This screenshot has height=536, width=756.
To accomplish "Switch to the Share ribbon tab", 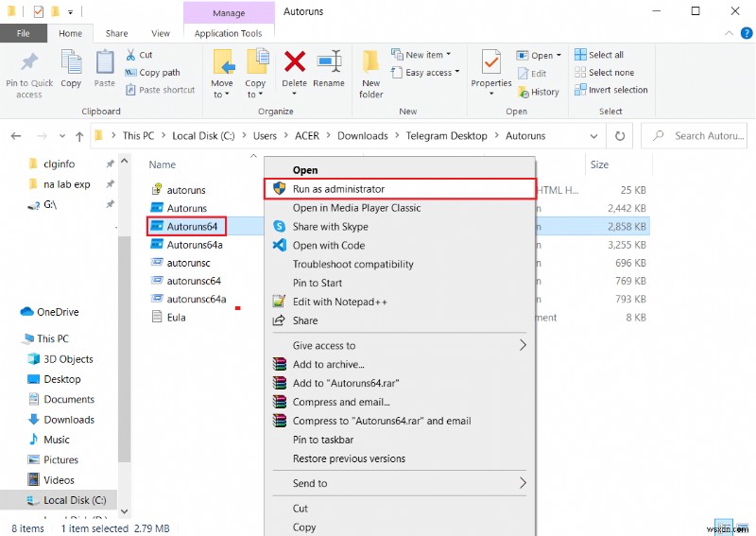I will click(116, 33).
